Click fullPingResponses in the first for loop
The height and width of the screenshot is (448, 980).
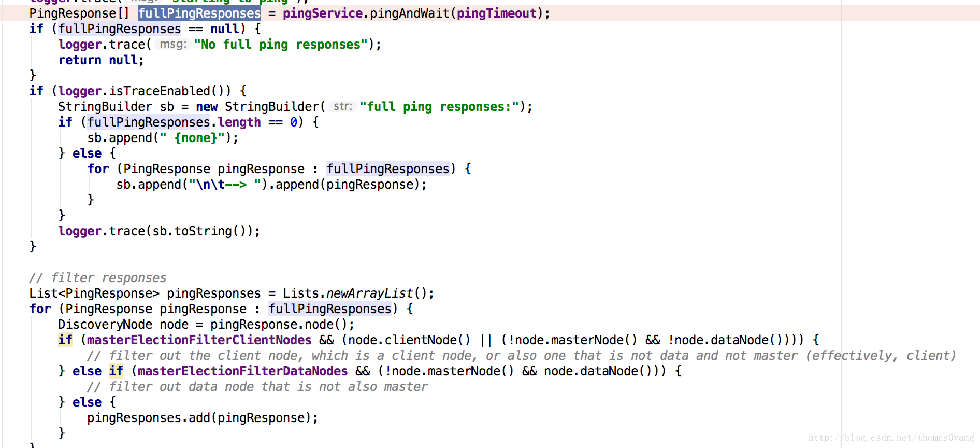click(x=388, y=169)
